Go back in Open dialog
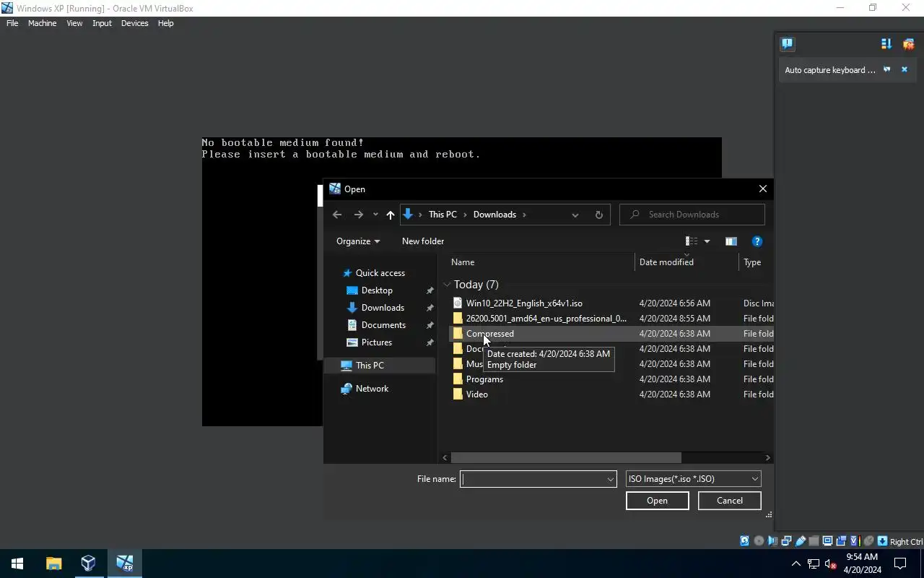Screen dimensions: 924x578 (337, 215)
